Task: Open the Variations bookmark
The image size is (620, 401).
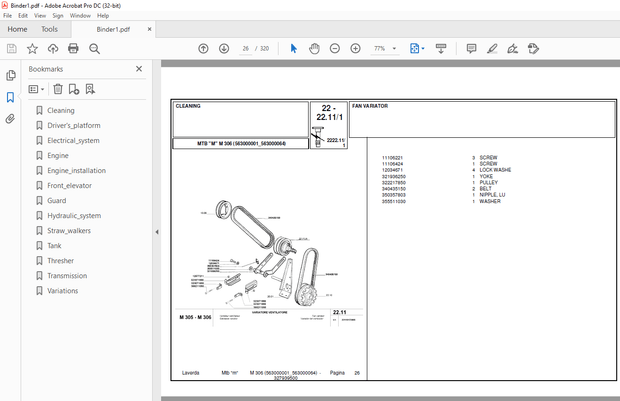Action: pos(62,291)
